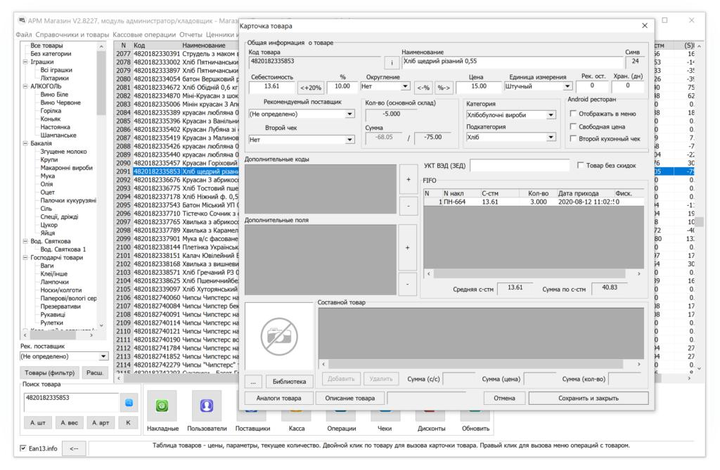
Task: Select the Вино Біле tree item
Action: [54, 95]
